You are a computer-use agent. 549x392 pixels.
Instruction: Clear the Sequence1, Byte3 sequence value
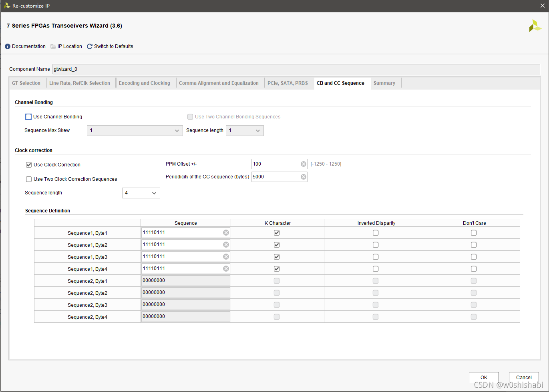(226, 257)
